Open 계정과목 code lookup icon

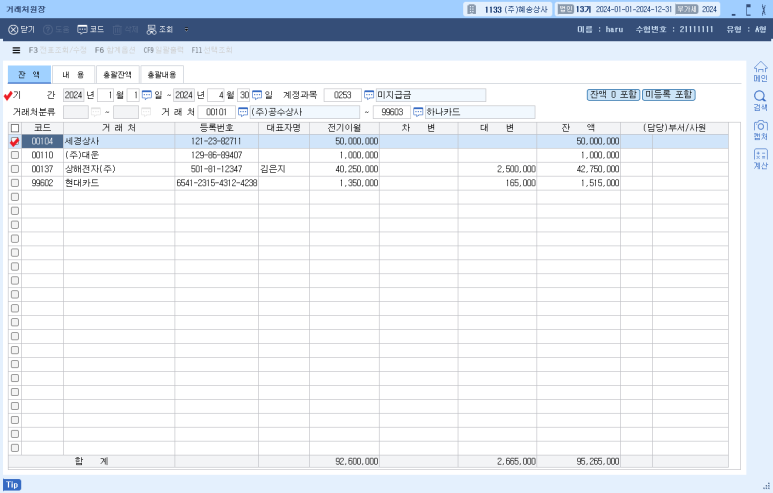coord(369,95)
